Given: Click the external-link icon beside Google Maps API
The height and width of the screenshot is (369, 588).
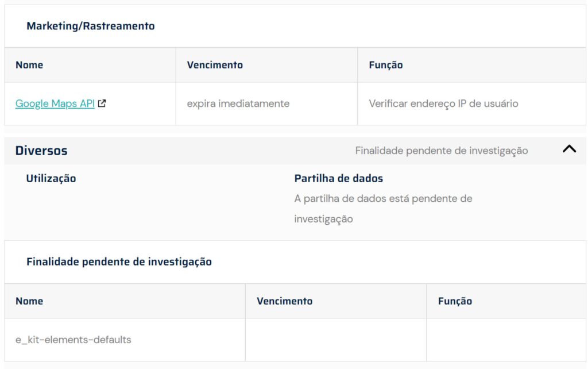Looking at the screenshot, I should click(x=102, y=104).
